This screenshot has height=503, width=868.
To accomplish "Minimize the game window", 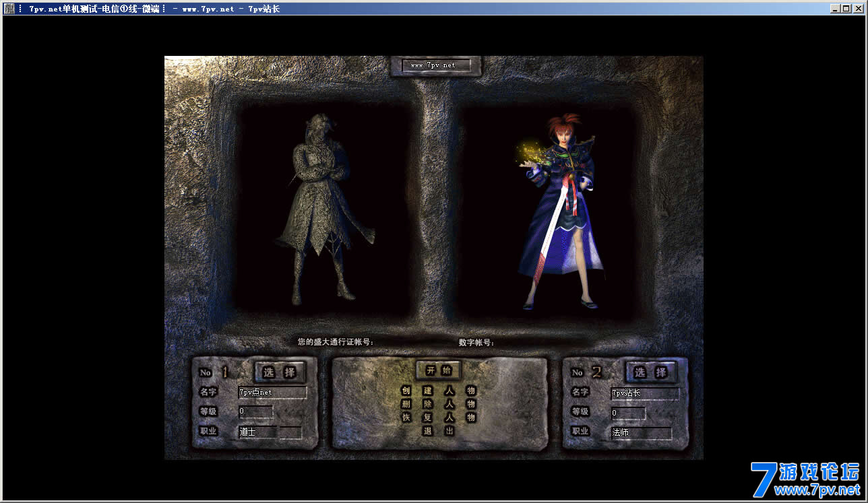I will [x=836, y=9].
